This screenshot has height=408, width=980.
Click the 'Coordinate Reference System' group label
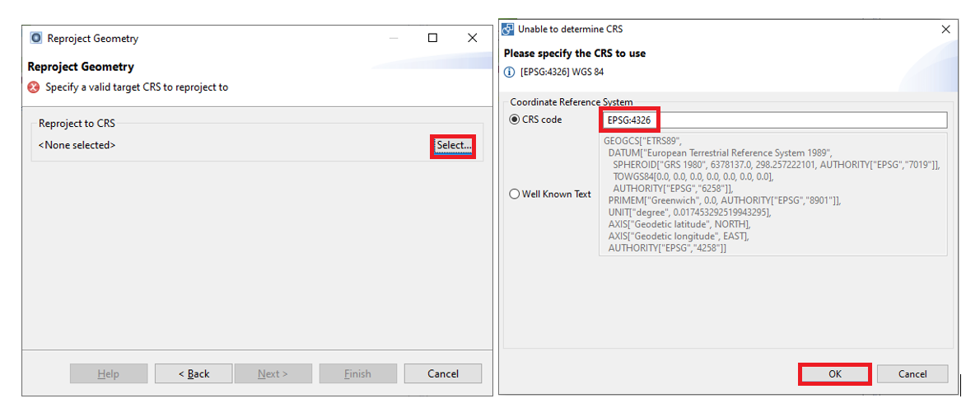(x=572, y=102)
